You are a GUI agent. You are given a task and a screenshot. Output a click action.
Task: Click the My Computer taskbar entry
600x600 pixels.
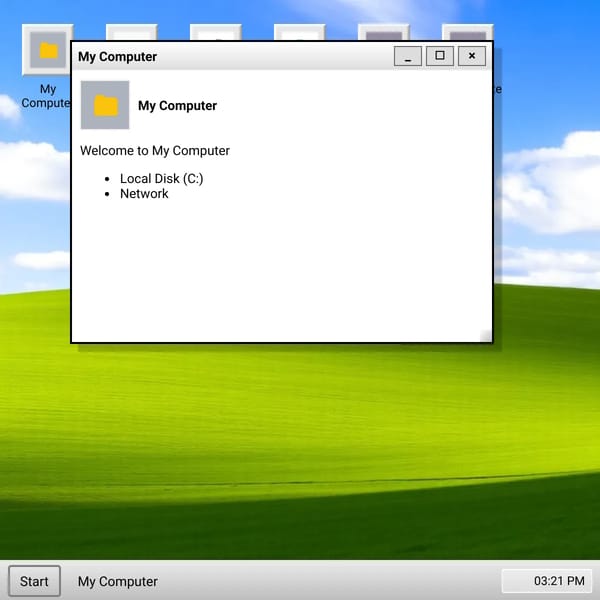coord(117,582)
